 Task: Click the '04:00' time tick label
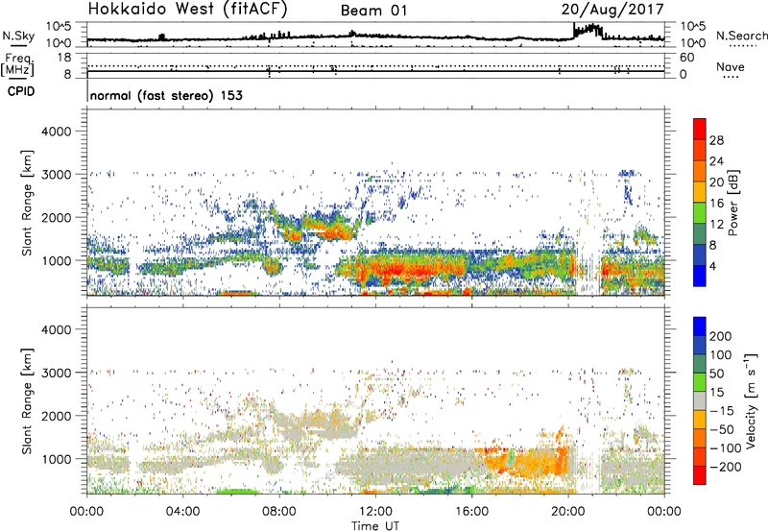tap(183, 512)
